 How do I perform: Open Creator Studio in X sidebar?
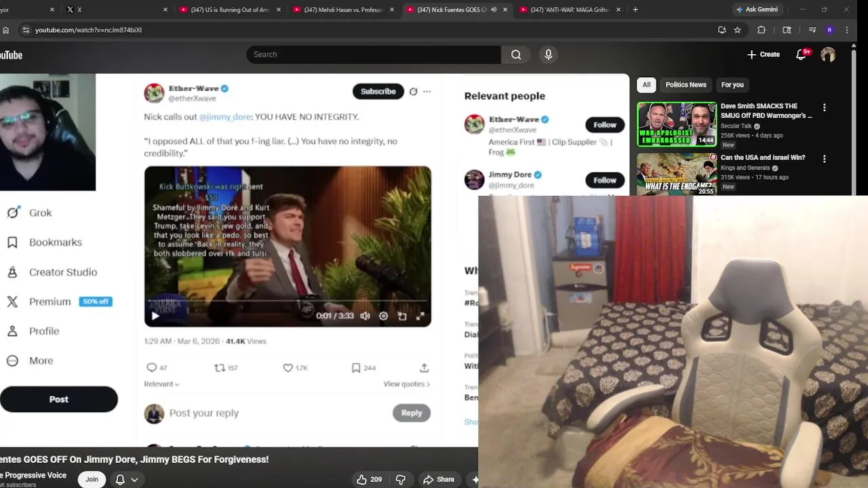point(52,272)
